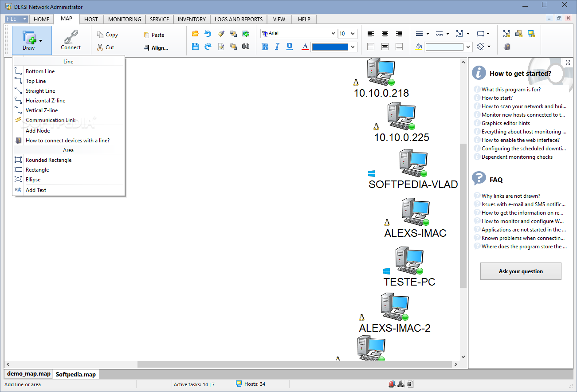Click the open map folder icon
The height and width of the screenshot is (392, 577).
tap(195, 34)
